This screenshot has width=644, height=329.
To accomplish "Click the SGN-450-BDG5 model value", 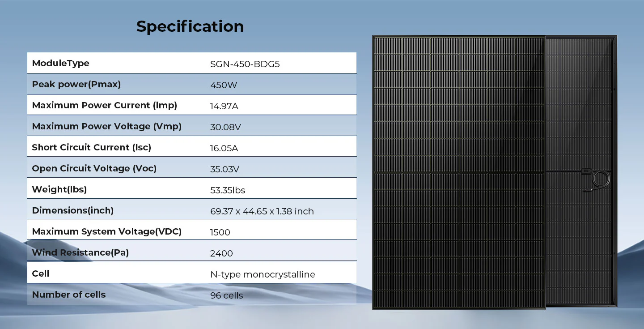I will pos(245,64).
